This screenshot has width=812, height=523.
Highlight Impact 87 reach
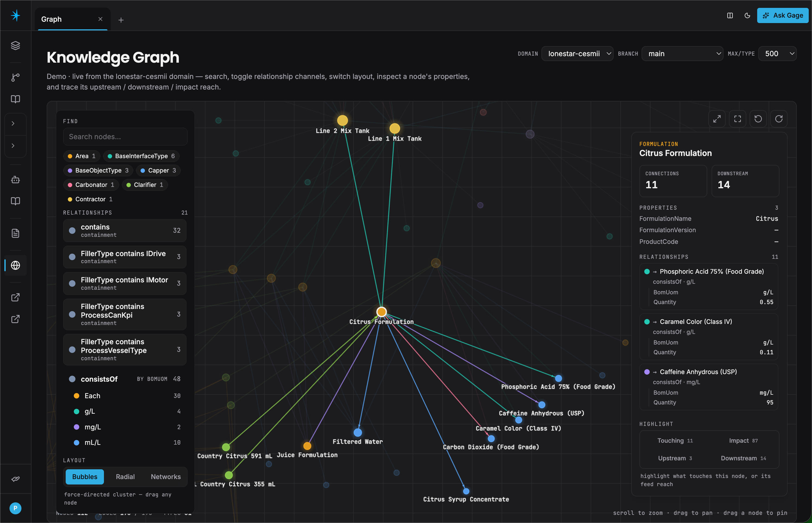pyautogui.click(x=743, y=441)
